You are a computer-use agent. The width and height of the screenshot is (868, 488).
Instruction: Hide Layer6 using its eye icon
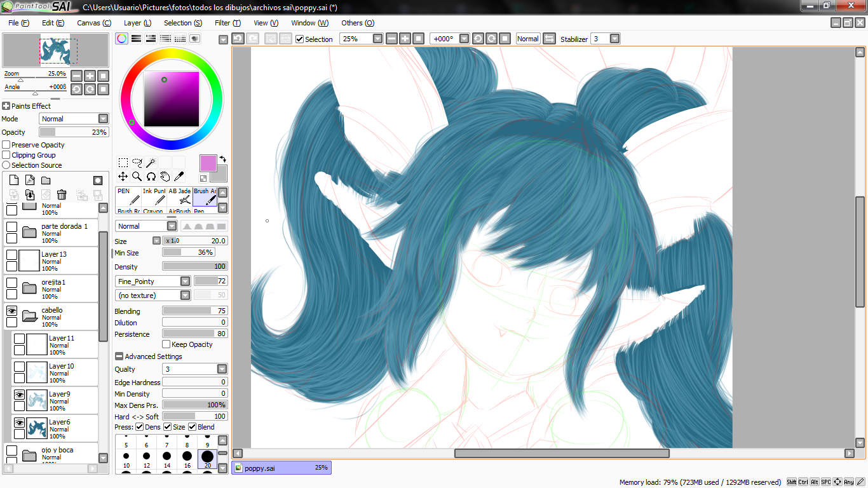pos(19,423)
